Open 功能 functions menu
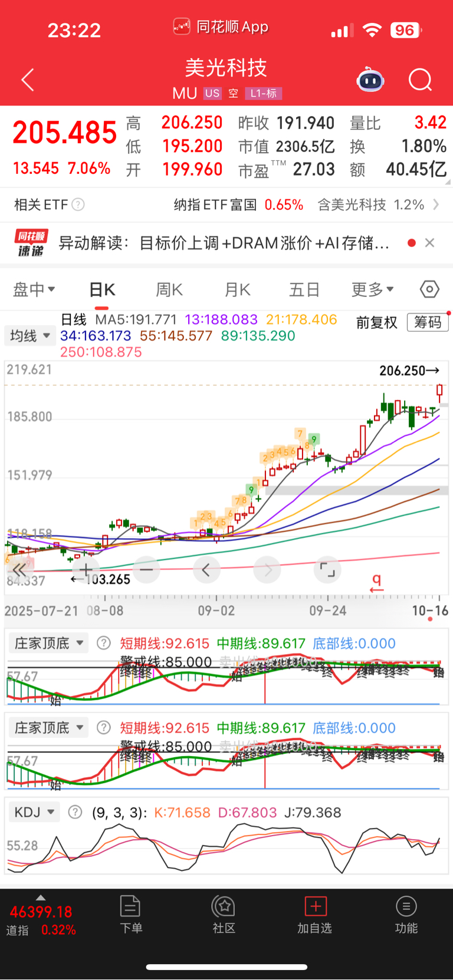 pos(406,915)
